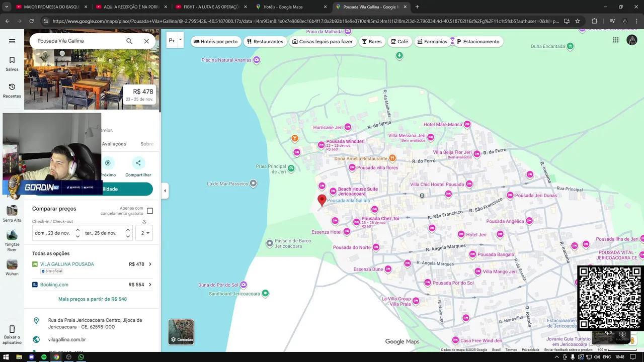The height and width of the screenshot is (362, 644).
Task: Open the Camadas layers switcher
Action: pyautogui.click(x=181, y=332)
